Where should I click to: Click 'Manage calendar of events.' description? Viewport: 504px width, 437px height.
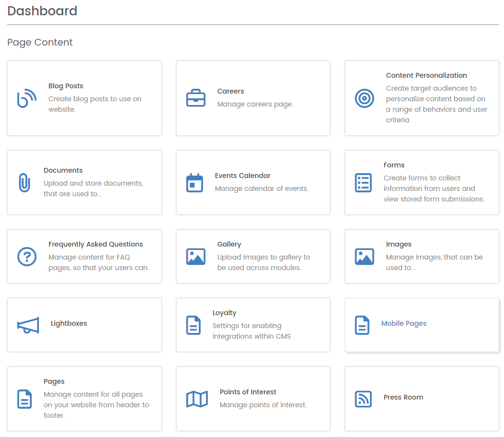click(262, 189)
